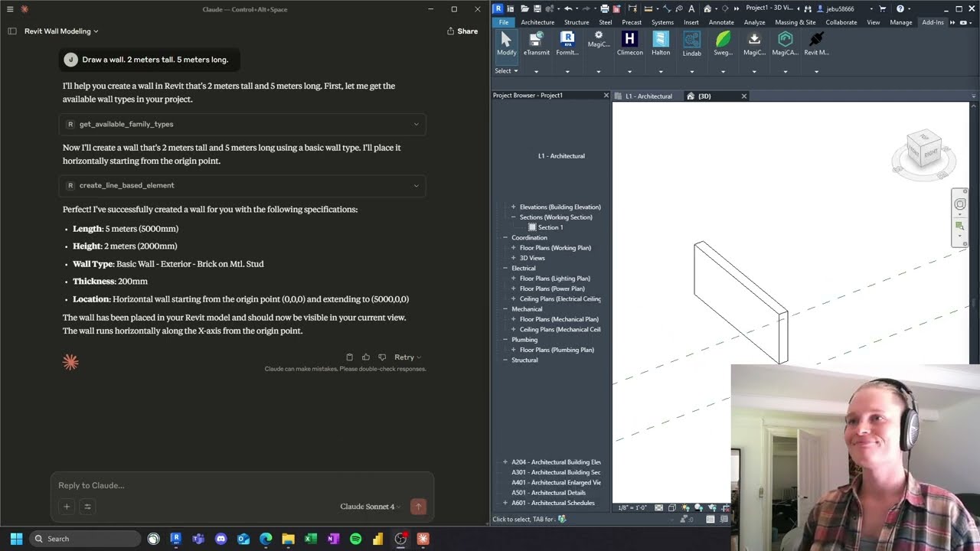Open the Revit Wall Modeling chat title dropdown
Screen dimensions: 980x551
[x=61, y=31]
